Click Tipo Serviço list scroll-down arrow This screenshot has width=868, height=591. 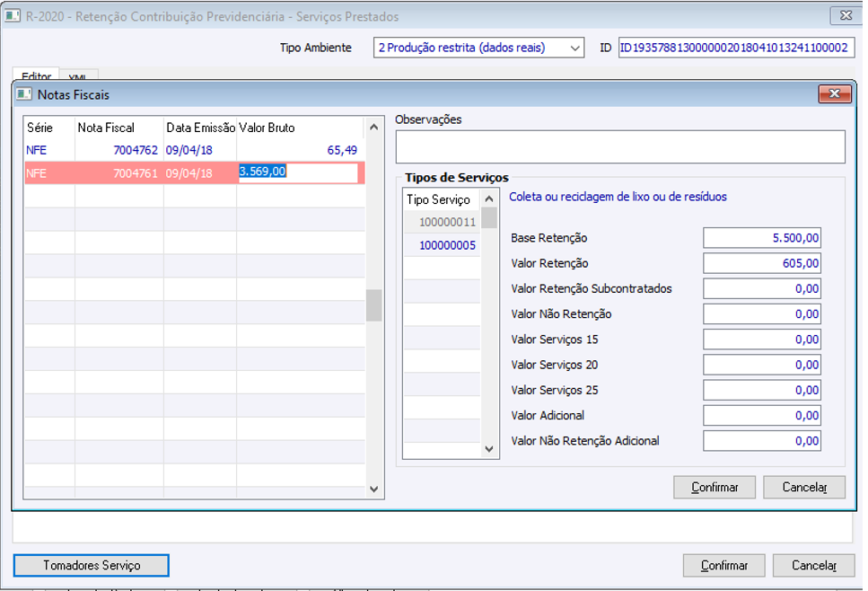(x=489, y=448)
